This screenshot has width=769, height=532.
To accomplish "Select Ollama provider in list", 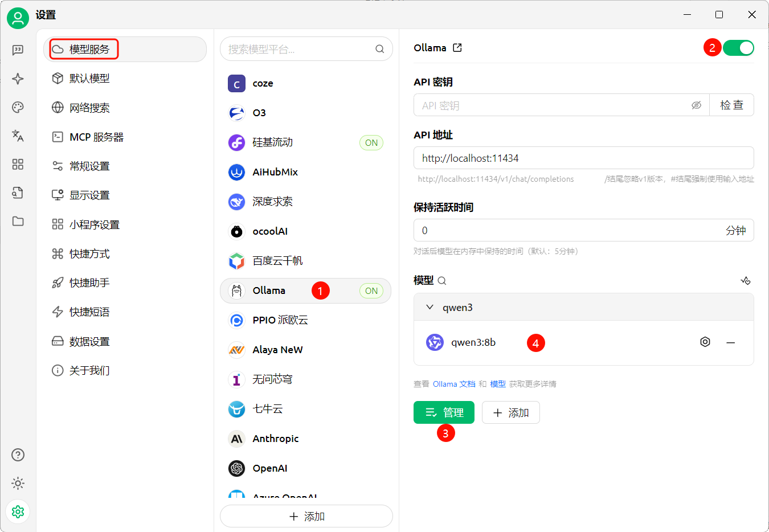I will 306,290.
